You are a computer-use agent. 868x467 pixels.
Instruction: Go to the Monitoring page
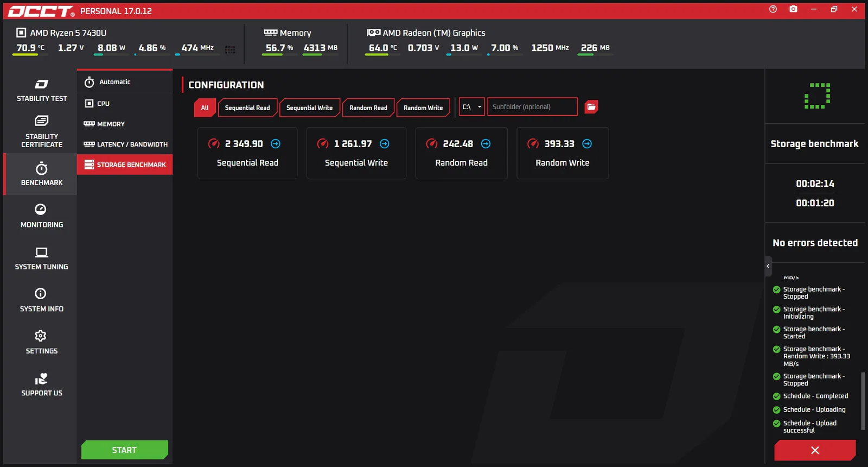41,216
